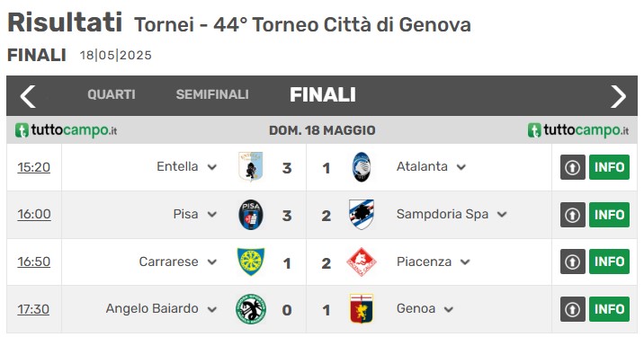The height and width of the screenshot is (337, 644).
Task: Open INFO for the Carrarese vs Piacenza match
Action: click(x=609, y=262)
